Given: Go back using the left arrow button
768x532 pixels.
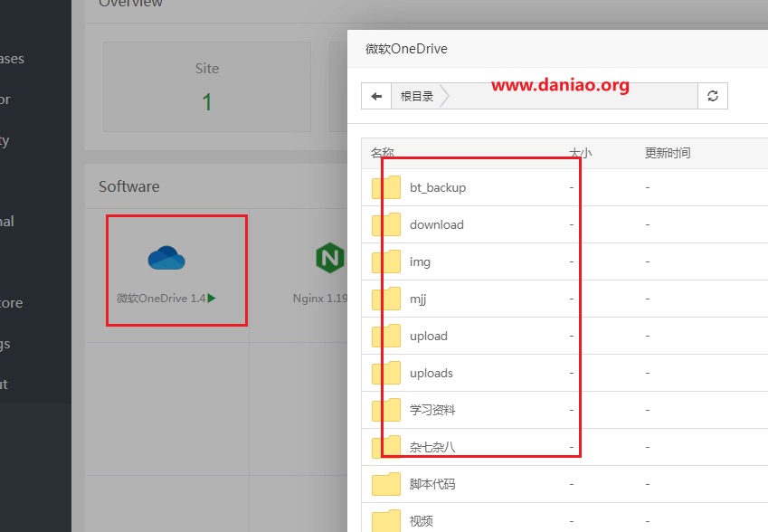Looking at the screenshot, I should [376, 96].
